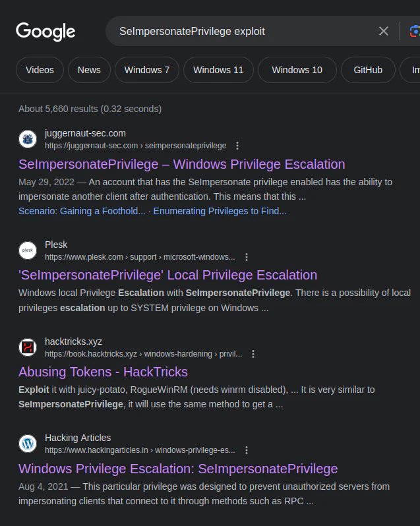This screenshot has width=420, height=526.
Task: Click the https://juggernaut-sec.com URL breadcrumb
Action: click(136, 146)
